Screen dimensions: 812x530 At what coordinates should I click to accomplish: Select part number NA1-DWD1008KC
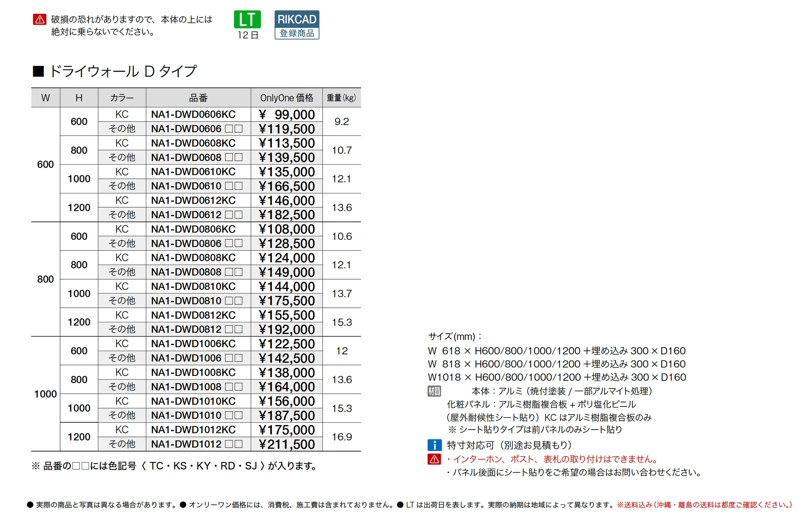click(x=193, y=372)
